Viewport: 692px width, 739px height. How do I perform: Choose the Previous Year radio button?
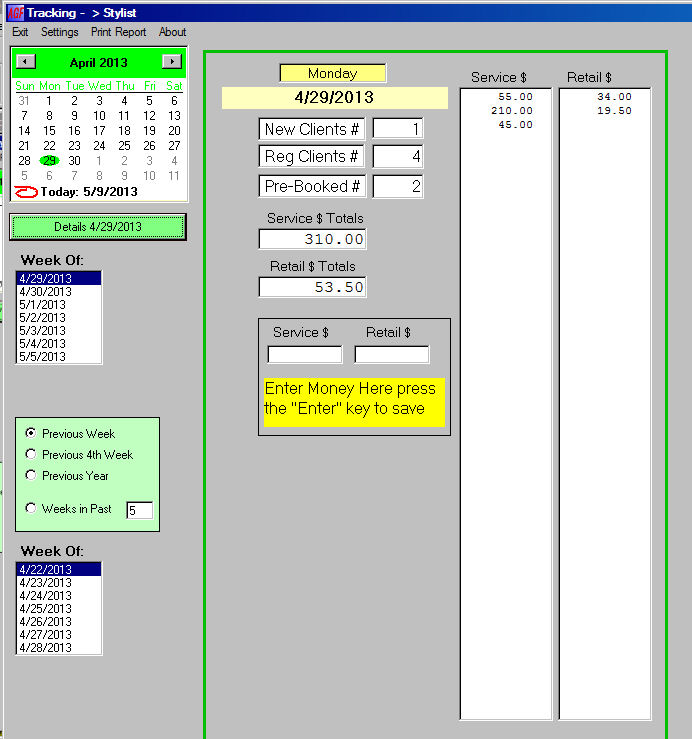[31, 475]
